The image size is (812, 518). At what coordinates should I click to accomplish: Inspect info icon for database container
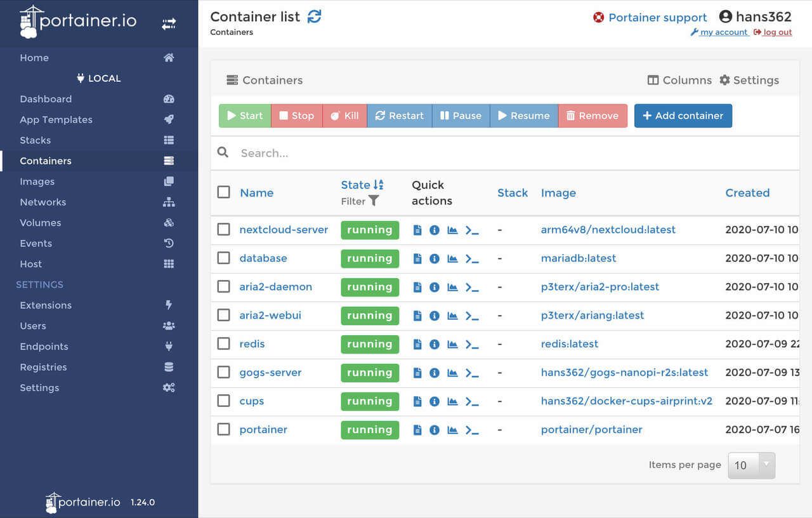[435, 259]
